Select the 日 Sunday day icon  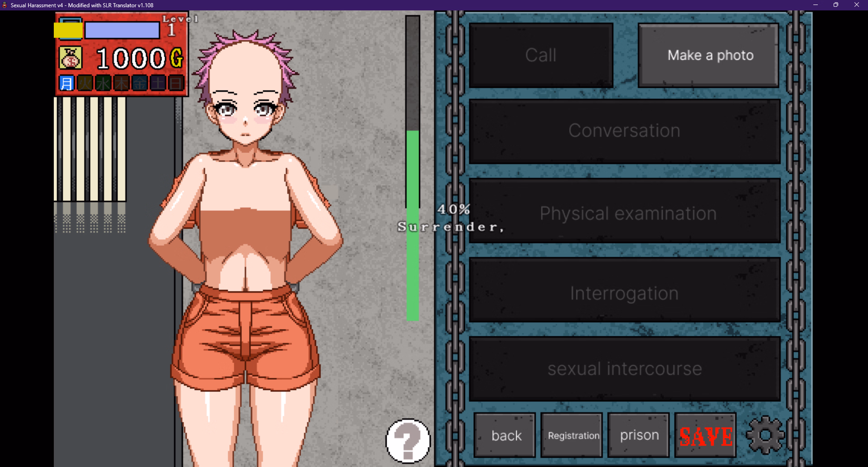[176, 83]
